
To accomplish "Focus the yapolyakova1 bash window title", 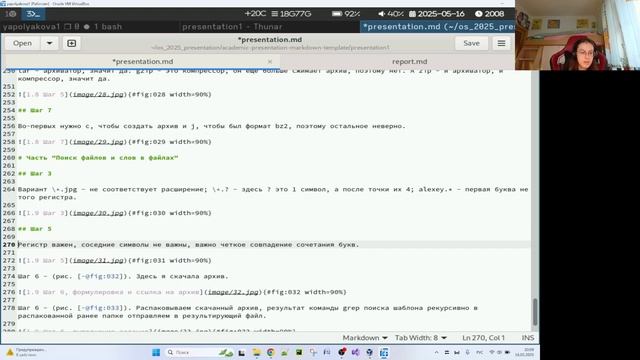I will (62, 27).
